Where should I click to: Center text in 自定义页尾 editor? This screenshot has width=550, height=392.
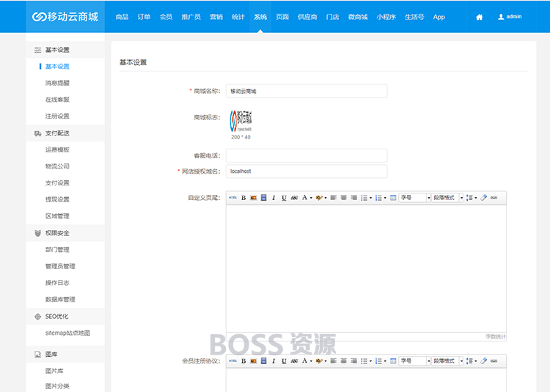[x=344, y=198]
